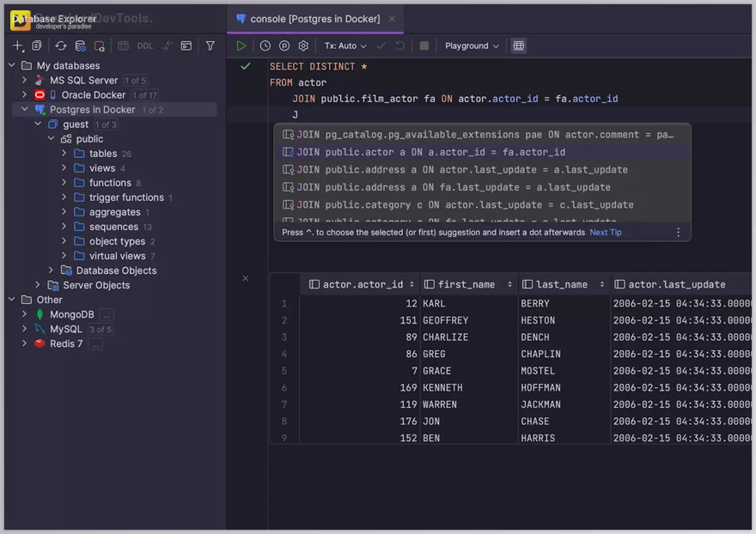
Task: Choose JOIN public.category c ON actor.last_update suggestion
Action: 482,205
